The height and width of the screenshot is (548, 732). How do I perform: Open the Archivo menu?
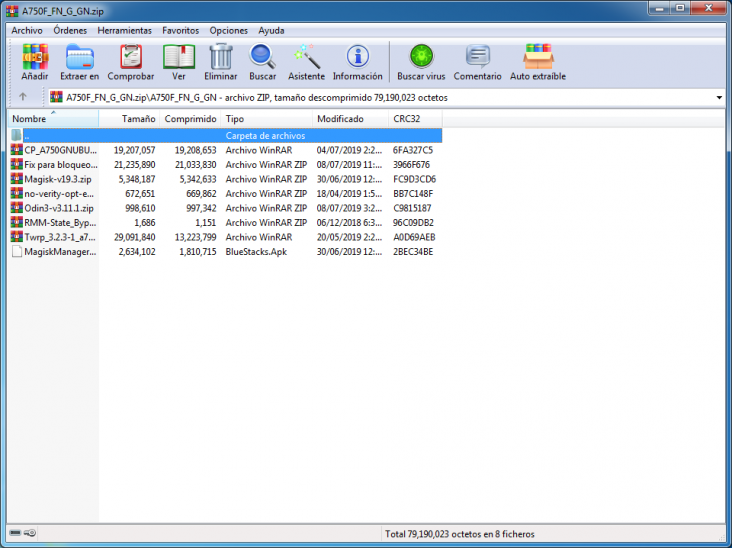click(27, 30)
